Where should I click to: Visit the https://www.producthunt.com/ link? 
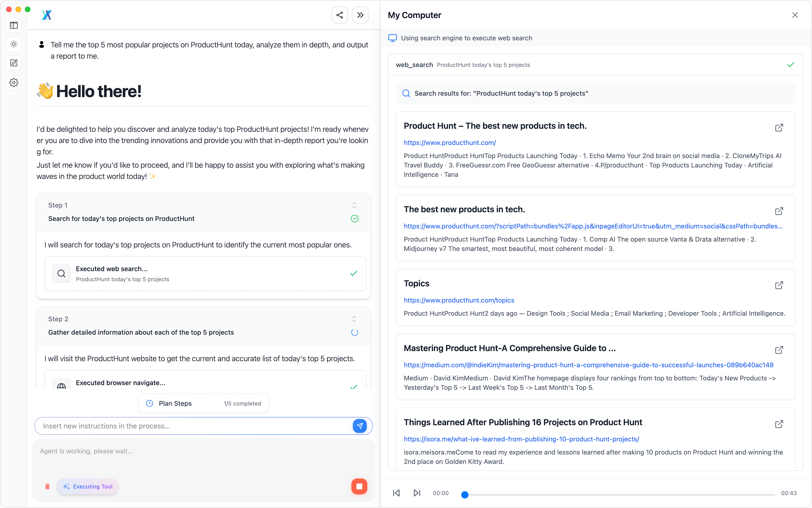click(x=450, y=142)
